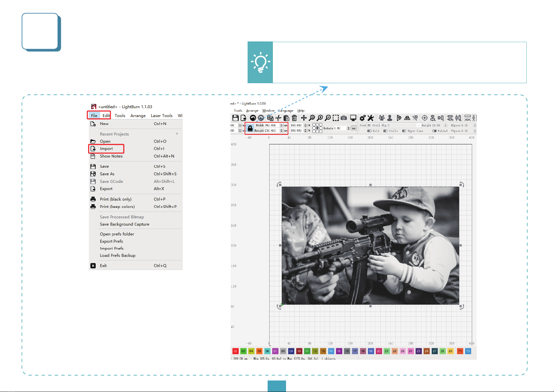
Task: Toggle the Italic text switch
Action: click(385, 131)
